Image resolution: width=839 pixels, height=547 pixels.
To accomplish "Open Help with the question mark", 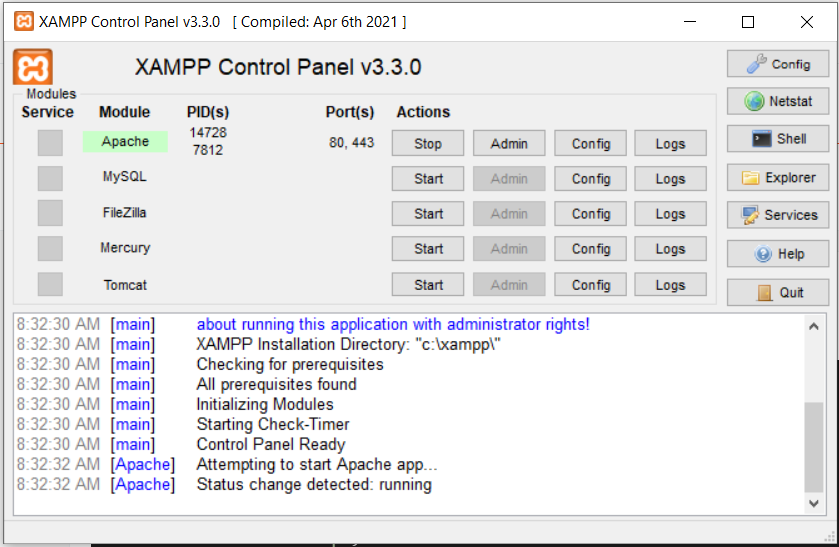I will pos(778,254).
